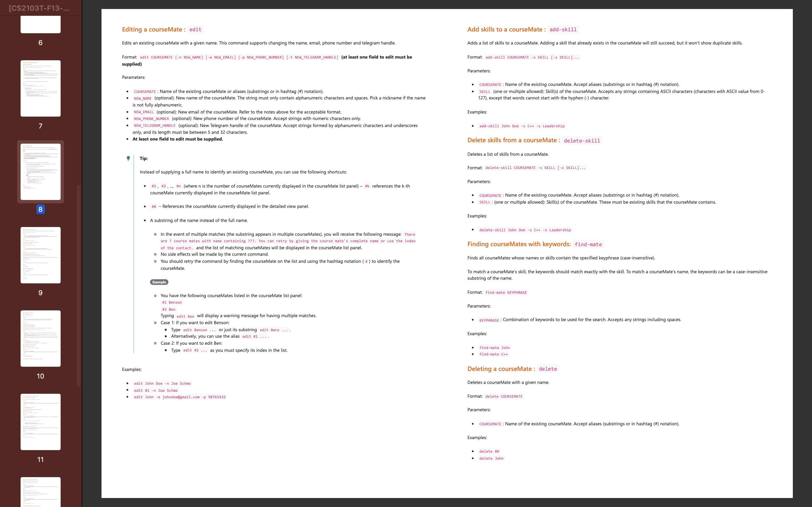The image size is (812, 507).
Task: Go to page 11 thumbnail
Action: pyautogui.click(x=41, y=422)
